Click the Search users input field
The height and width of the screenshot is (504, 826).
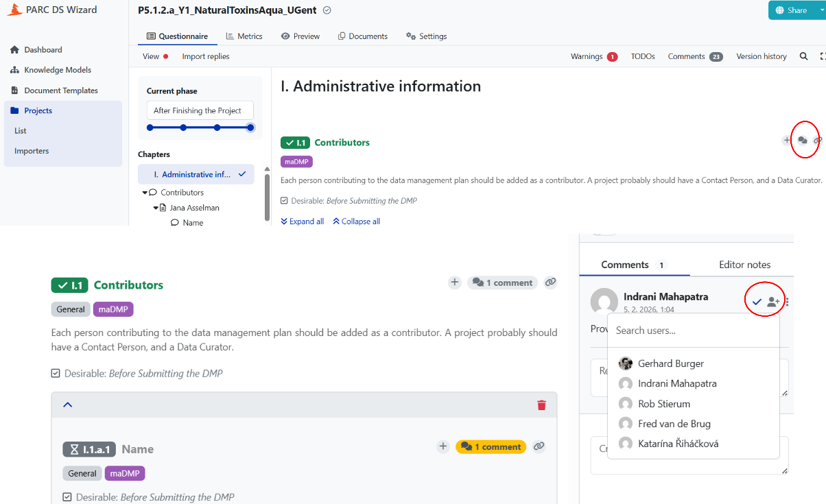(x=693, y=331)
